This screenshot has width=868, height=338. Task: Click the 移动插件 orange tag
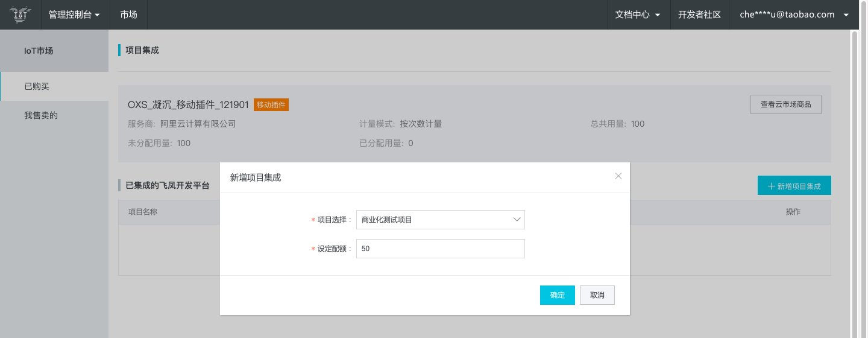click(x=271, y=105)
